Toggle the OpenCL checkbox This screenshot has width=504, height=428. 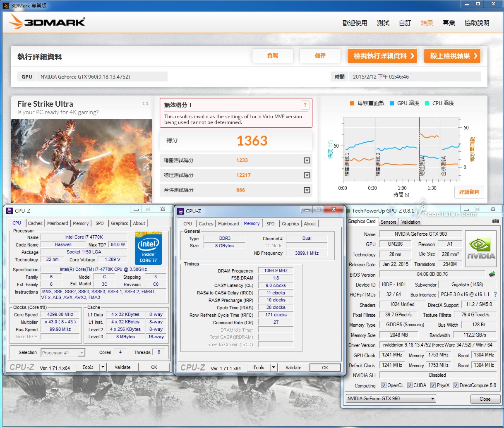click(384, 385)
